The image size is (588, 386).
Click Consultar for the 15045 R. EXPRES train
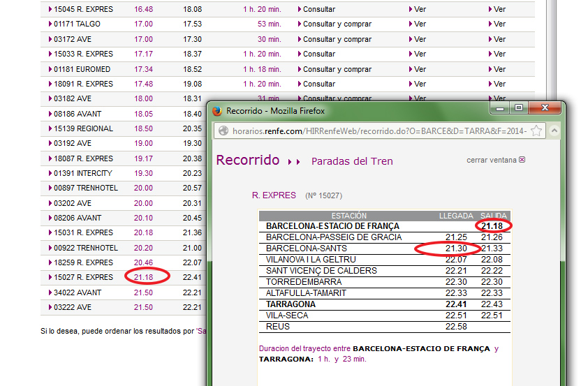[318, 9]
